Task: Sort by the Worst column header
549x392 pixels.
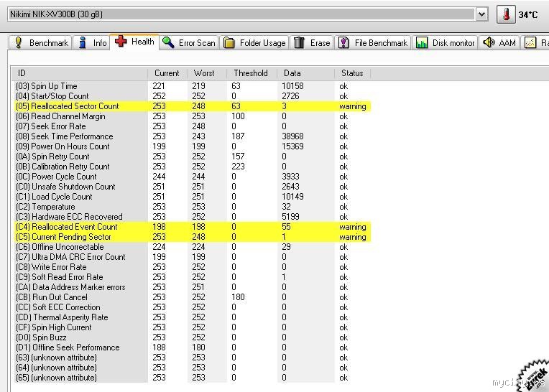Action: pyautogui.click(x=206, y=73)
